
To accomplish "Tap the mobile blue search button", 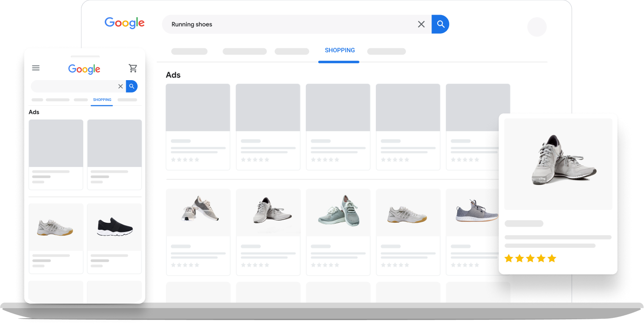I will tap(132, 86).
